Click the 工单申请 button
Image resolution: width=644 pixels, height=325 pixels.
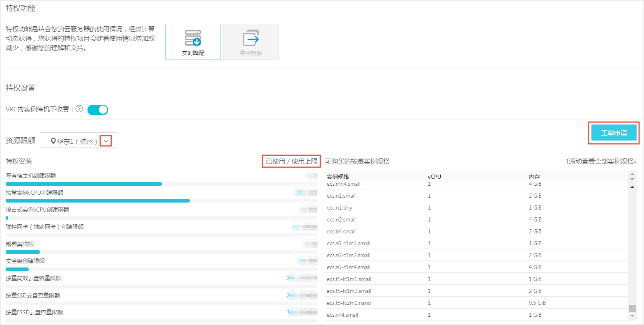[614, 133]
